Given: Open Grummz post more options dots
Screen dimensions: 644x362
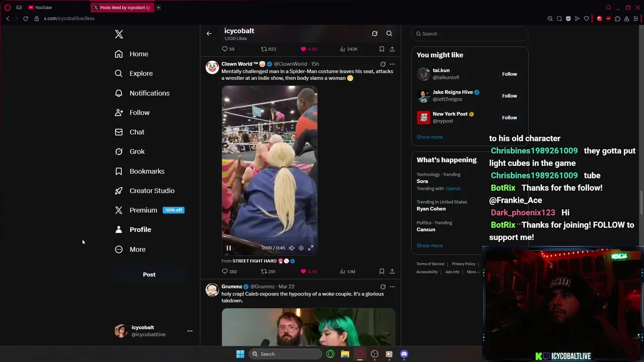Looking at the screenshot, I should point(392,287).
